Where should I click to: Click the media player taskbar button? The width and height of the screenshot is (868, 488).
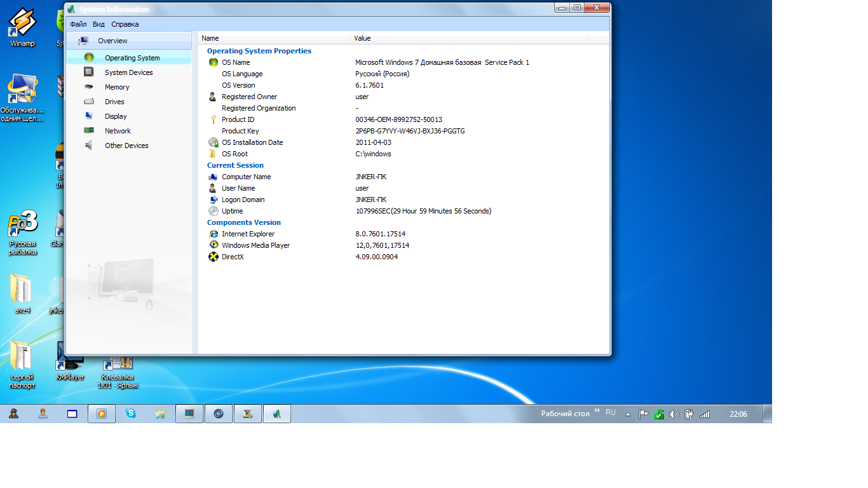(x=102, y=414)
